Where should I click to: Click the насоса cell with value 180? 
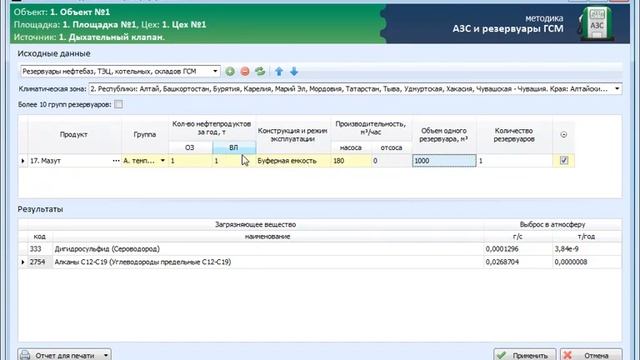(x=351, y=161)
